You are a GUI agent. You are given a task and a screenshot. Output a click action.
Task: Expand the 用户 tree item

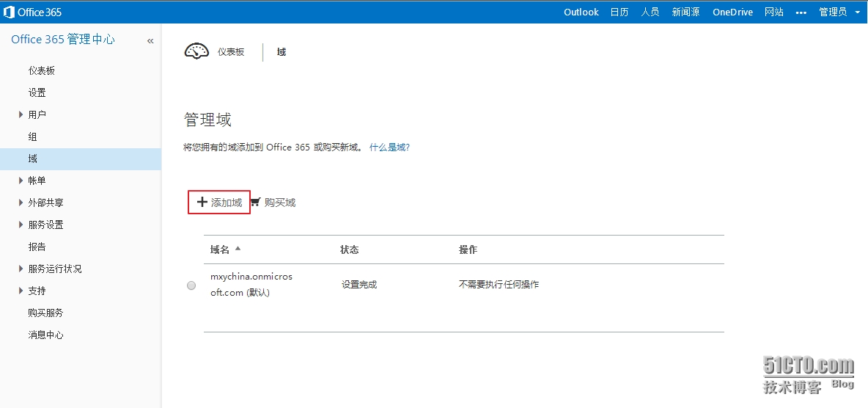pyautogui.click(x=21, y=114)
